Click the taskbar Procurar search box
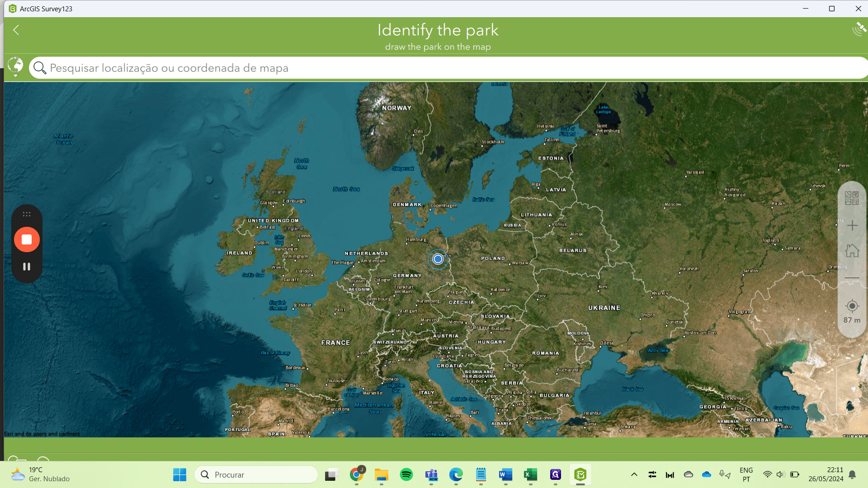This screenshot has width=868, height=488. click(x=256, y=474)
